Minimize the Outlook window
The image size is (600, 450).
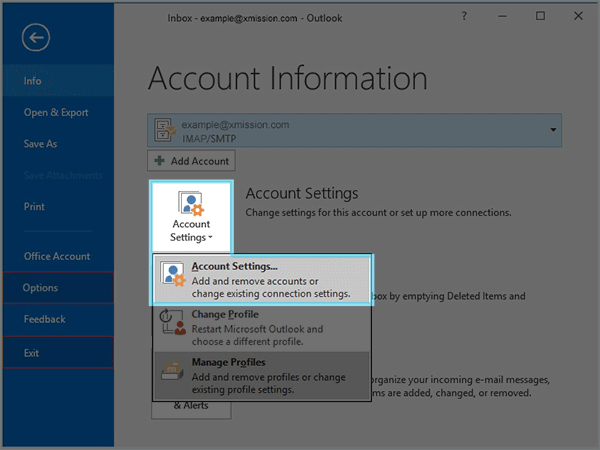pos(502,16)
